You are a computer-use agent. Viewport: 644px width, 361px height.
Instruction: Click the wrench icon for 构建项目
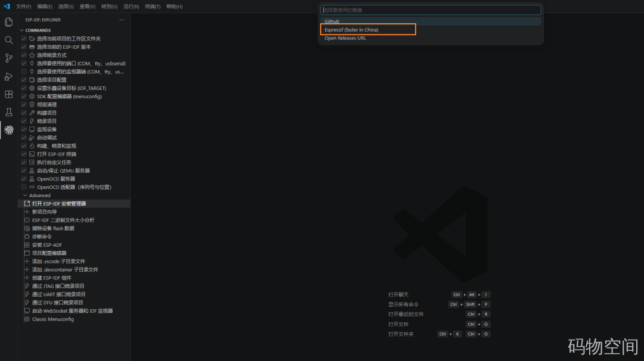32,113
